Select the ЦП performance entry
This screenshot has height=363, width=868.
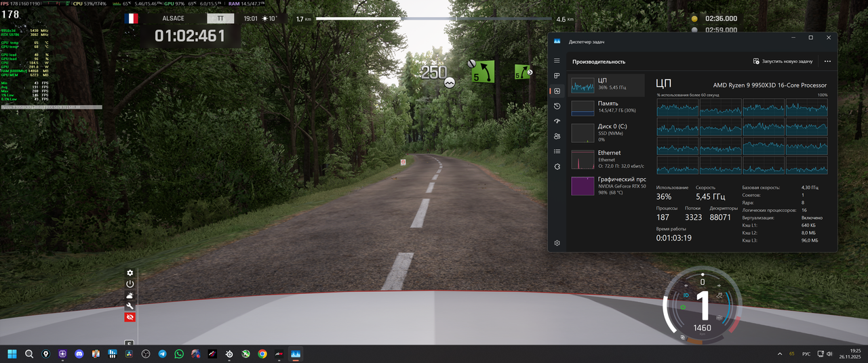click(606, 85)
